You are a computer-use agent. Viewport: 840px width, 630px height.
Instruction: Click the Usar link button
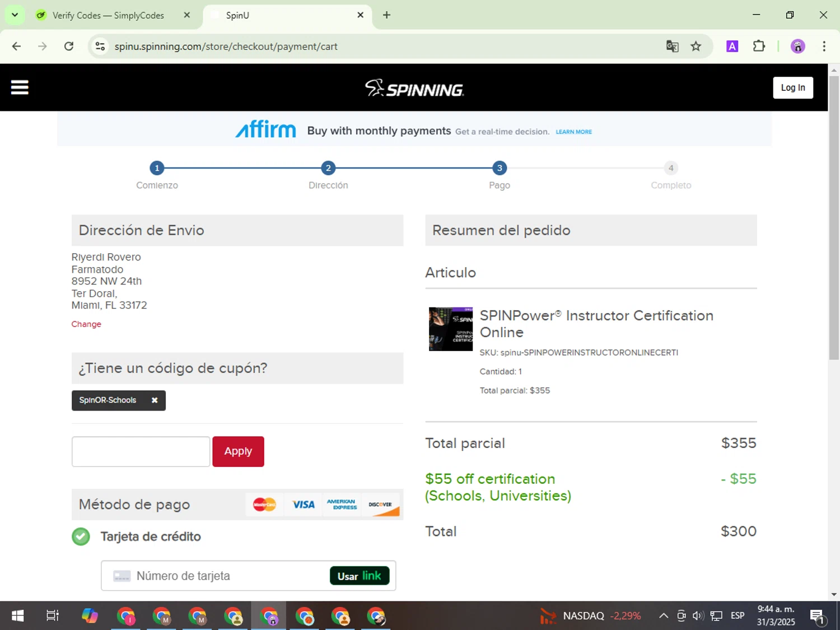point(360,576)
